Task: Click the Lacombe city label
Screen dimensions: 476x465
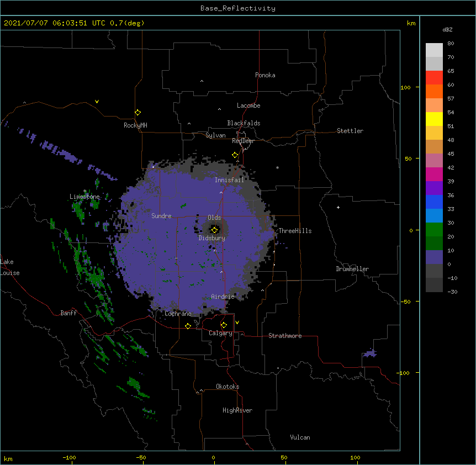Action: (x=248, y=105)
